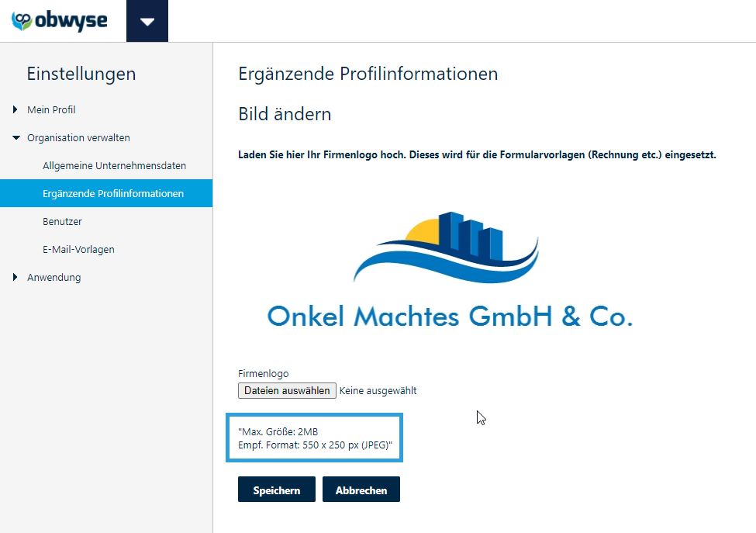
Task: Expand the Anwendung section
Action: click(15, 277)
